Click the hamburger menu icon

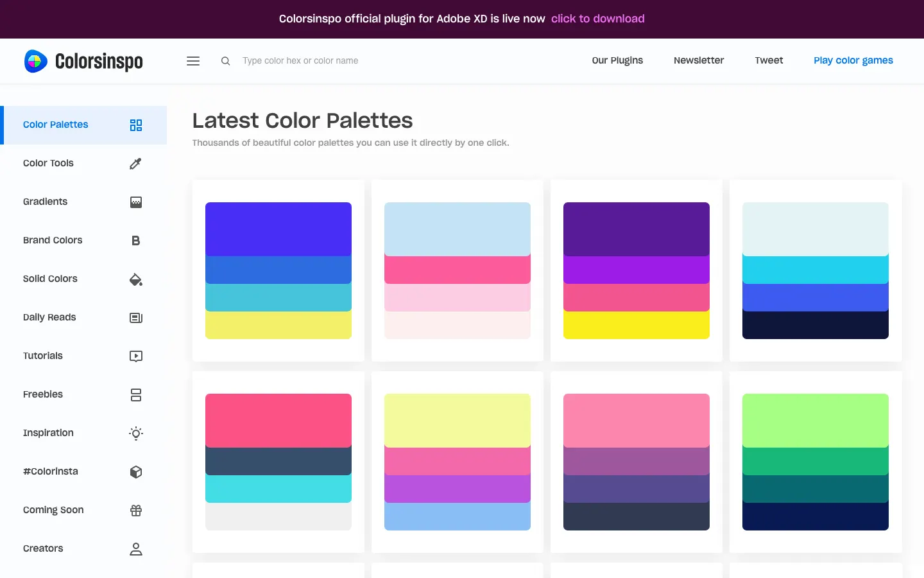(193, 61)
